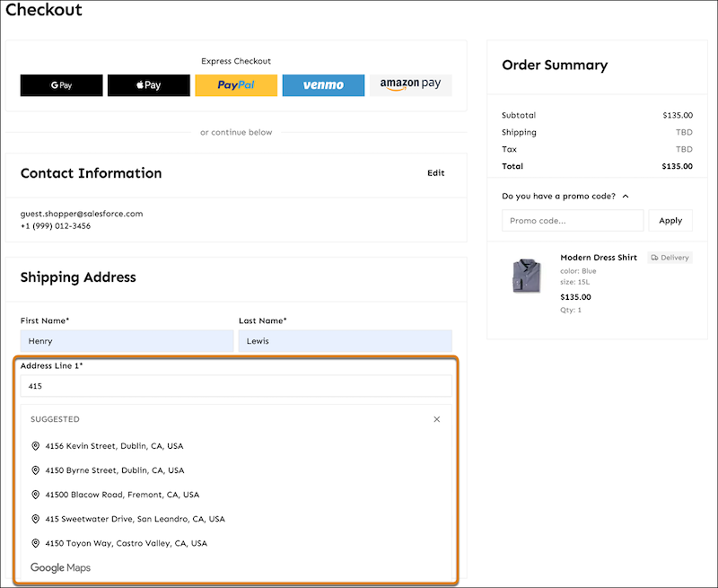
Task: Click the SUGGESTED header label
Action: (x=55, y=419)
